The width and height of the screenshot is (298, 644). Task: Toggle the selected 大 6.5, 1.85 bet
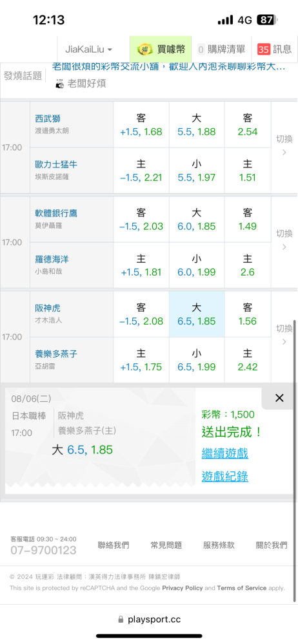(197, 315)
